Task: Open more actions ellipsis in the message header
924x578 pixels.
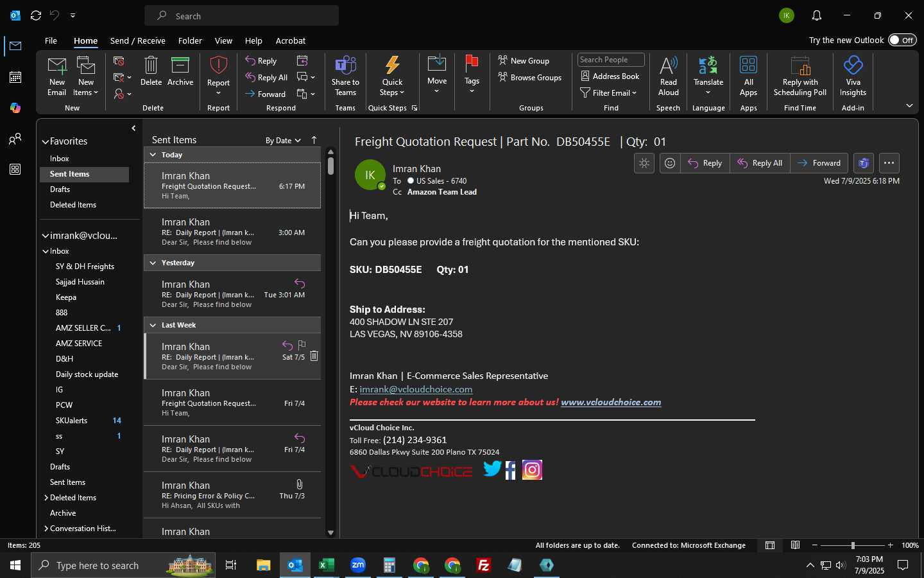Action: (889, 163)
